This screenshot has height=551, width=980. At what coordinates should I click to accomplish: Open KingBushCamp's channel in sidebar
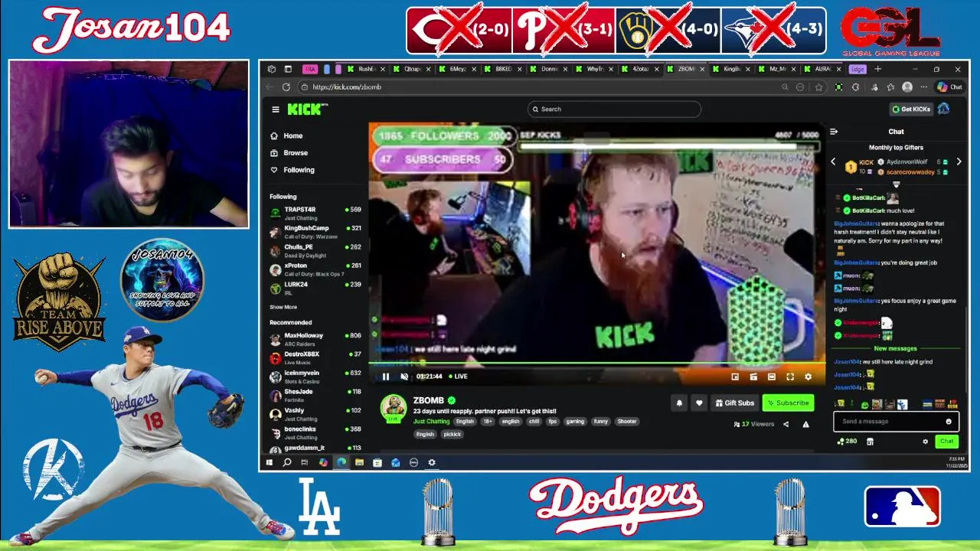[315, 232]
